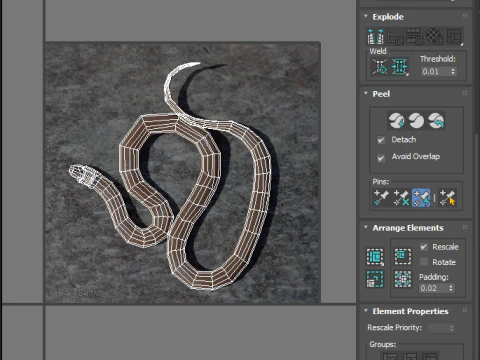The image size is (480, 360).
Task: Toggle the highlighted Auto Pin Moved Vertices icon
Action: 421,198
